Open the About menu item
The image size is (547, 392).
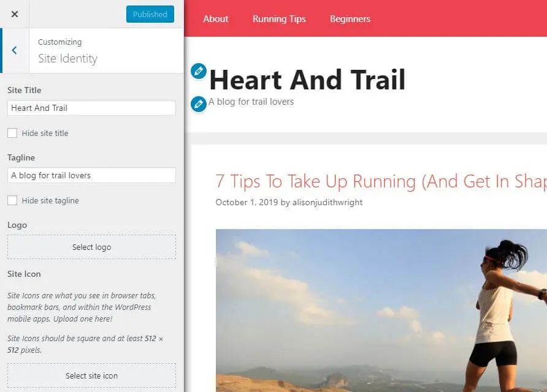click(x=216, y=19)
